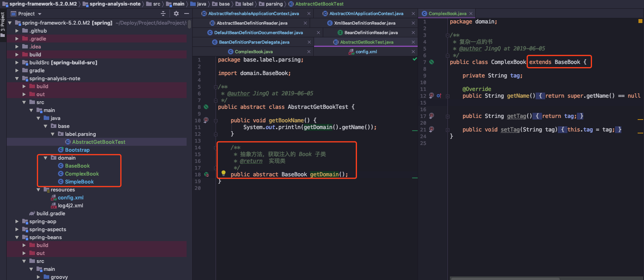Click the gutter icon beside the getBookName method
Image resolution: width=644 pixels, height=280 pixels.
click(206, 120)
